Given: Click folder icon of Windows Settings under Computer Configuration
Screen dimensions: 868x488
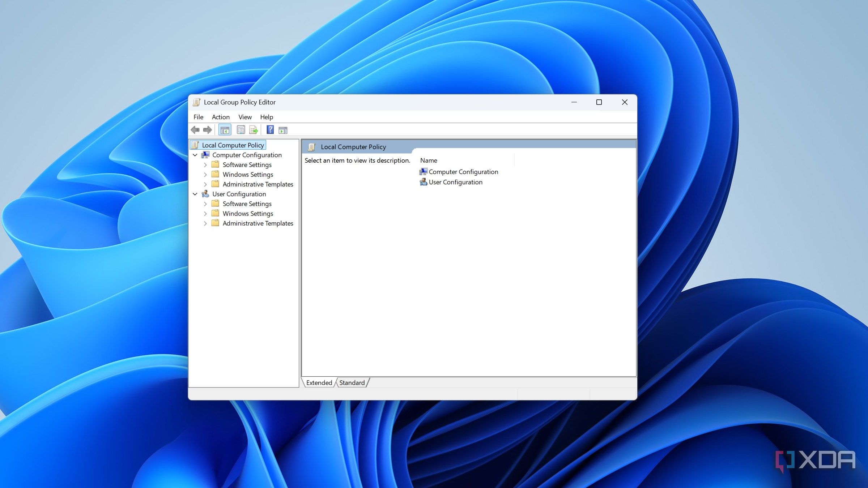Looking at the screenshot, I should coord(215,174).
